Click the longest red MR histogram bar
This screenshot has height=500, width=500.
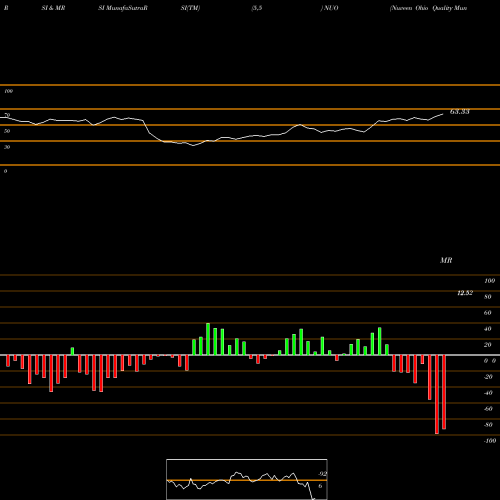pos(437,394)
